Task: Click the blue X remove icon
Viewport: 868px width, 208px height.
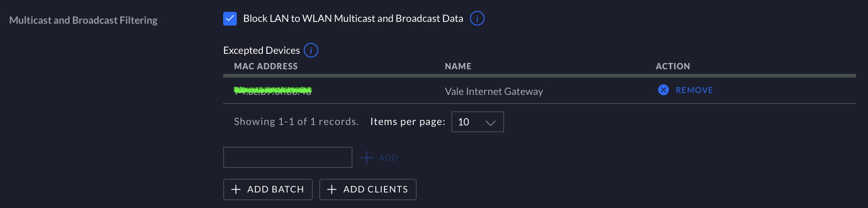Action: pos(663,90)
